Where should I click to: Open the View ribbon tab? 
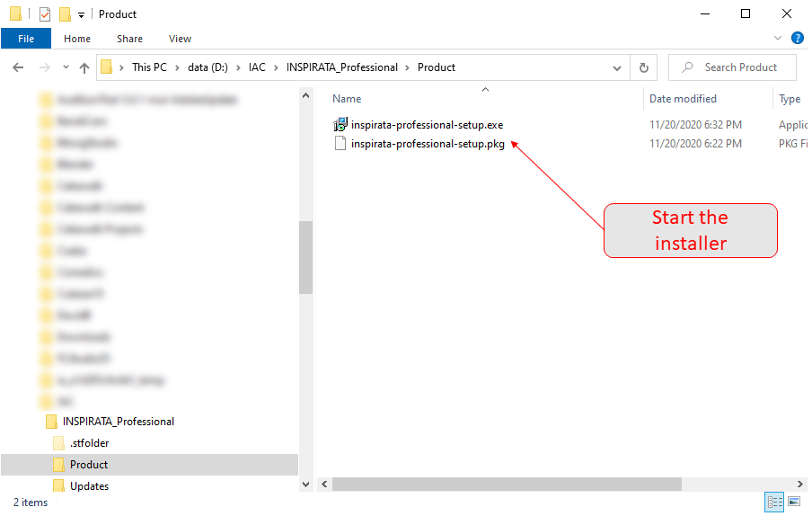[180, 39]
